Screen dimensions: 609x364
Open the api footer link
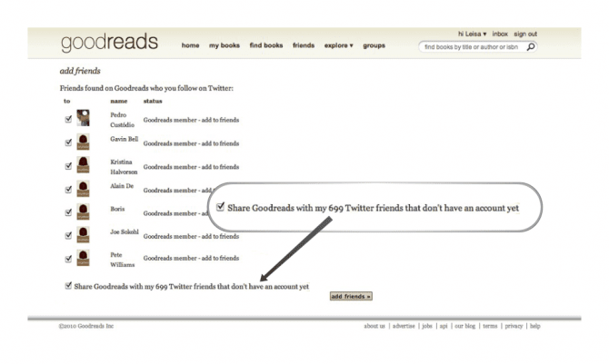444,326
